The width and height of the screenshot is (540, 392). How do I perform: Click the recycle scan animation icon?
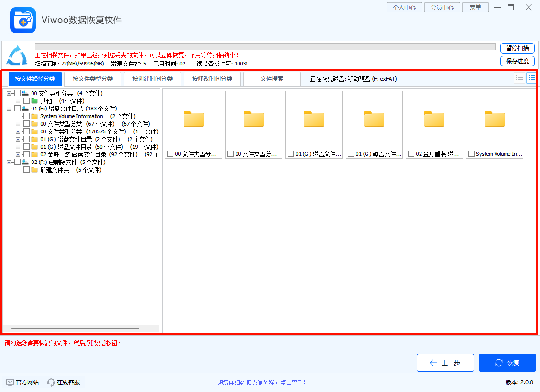pyautogui.click(x=16, y=56)
